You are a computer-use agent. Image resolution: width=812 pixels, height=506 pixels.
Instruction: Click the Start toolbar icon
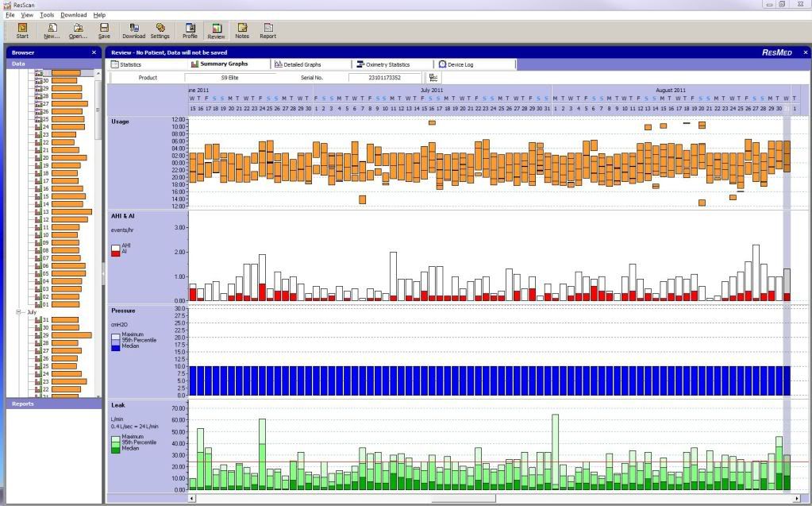[x=22, y=31]
